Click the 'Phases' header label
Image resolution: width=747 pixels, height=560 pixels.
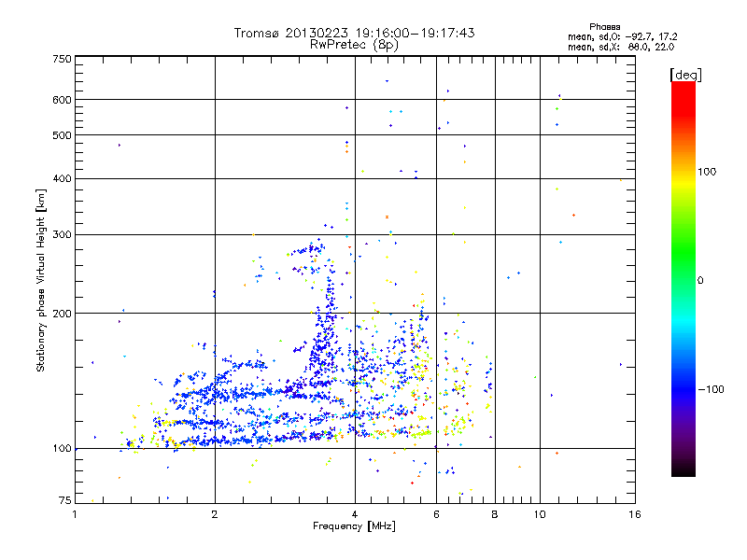[x=604, y=27]
